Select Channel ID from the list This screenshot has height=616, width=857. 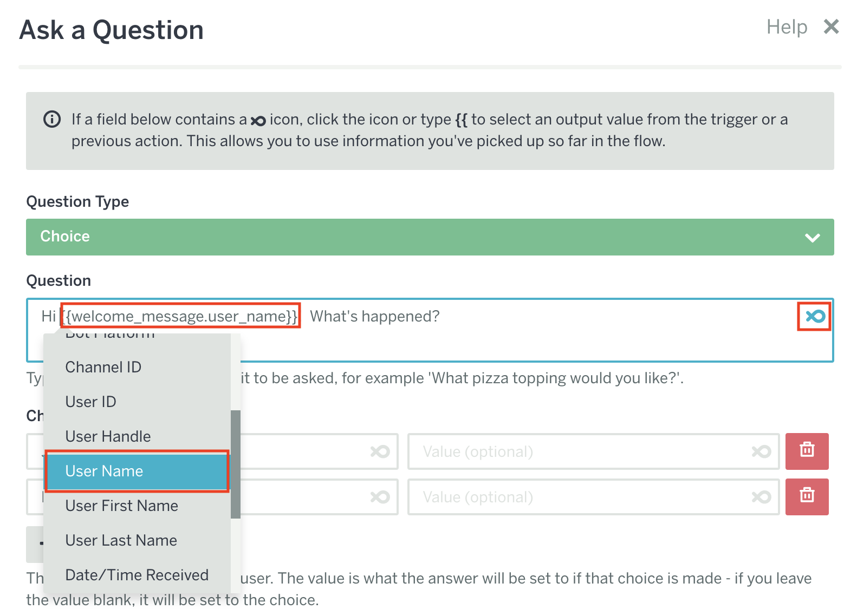(x=103, y=367)
